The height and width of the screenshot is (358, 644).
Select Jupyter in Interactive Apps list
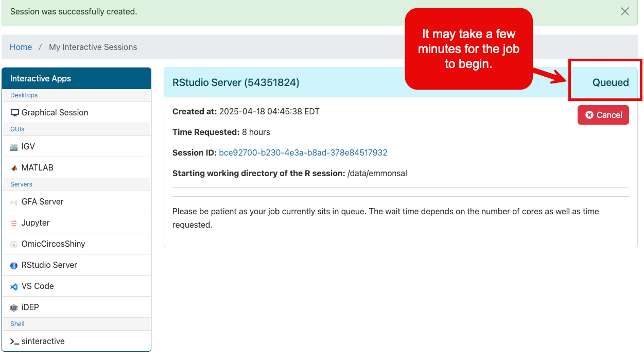[36, 223]
